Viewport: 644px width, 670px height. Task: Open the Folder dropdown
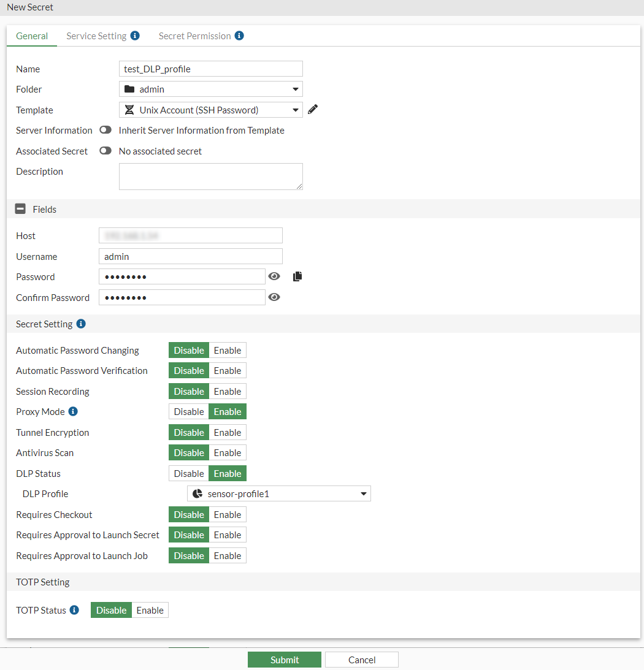click(297, 89)
